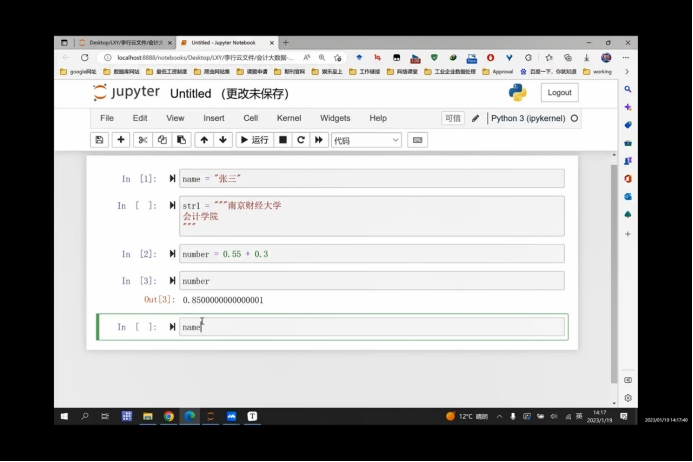Restart the kernel with the circular arrow
The width and height of the screenshot is (693, 462).
301,140
